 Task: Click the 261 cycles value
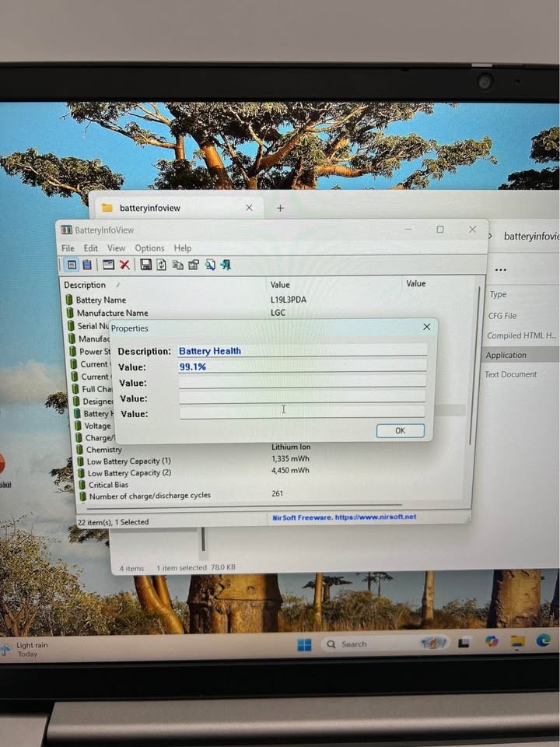(277, 493)
